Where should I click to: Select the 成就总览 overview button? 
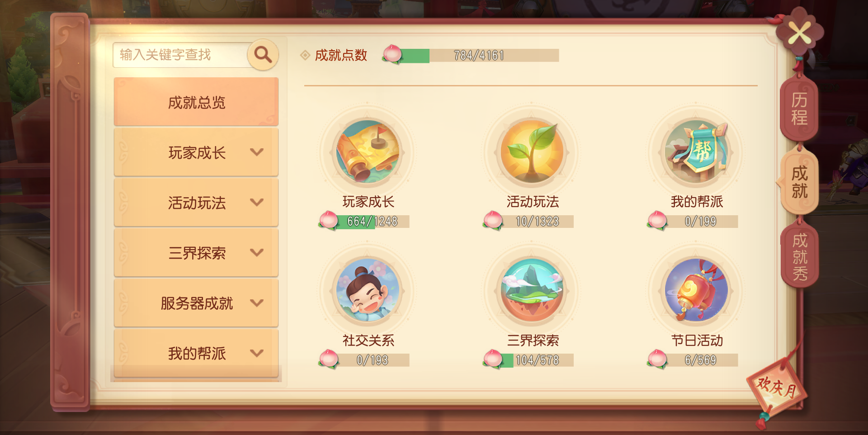click(196, 102)
